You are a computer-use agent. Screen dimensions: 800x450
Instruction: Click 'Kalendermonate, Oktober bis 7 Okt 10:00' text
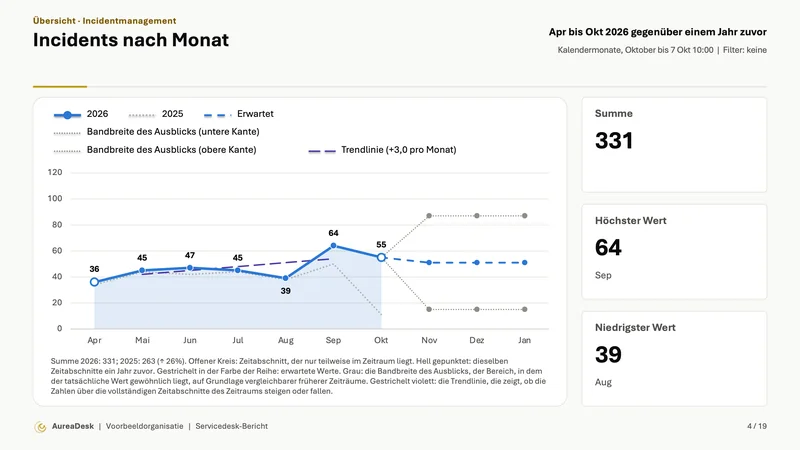(635, 50)
